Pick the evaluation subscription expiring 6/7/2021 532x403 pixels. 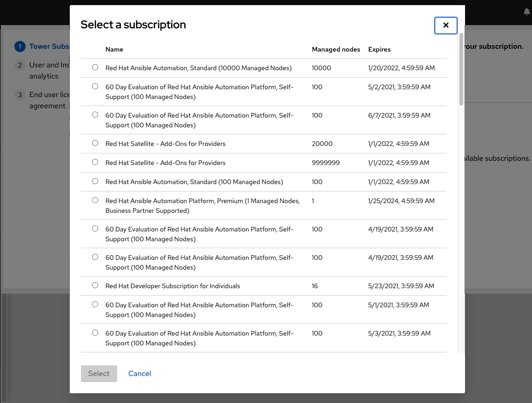pos(95,115)
